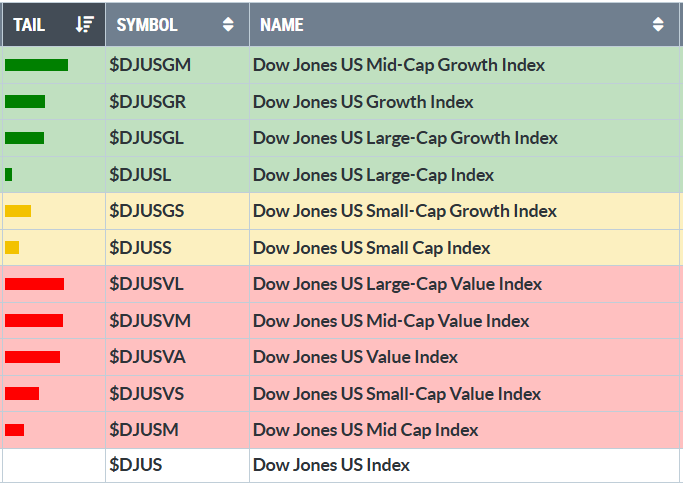
Task: Open the $DJUSVS symbol link
Action: point(146,394)
